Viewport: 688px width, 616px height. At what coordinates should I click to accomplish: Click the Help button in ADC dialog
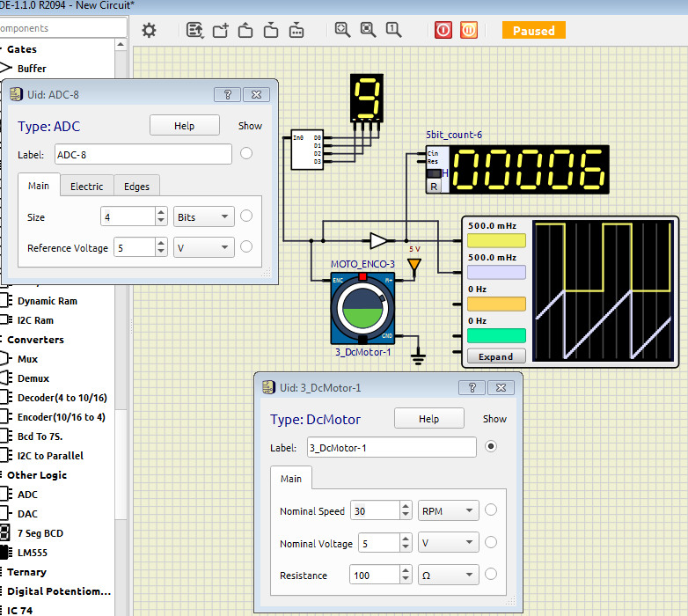click(184, 126)
